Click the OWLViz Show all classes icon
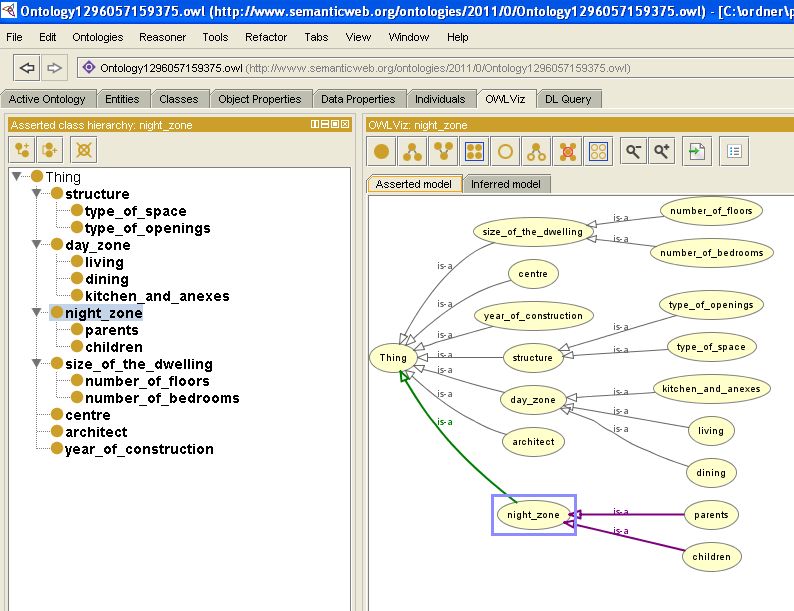 coord(474,152)
